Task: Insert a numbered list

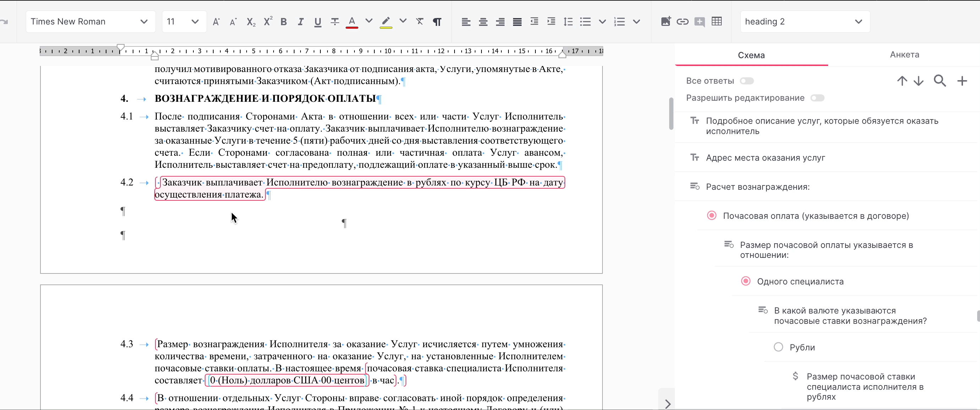Action: 620,22
